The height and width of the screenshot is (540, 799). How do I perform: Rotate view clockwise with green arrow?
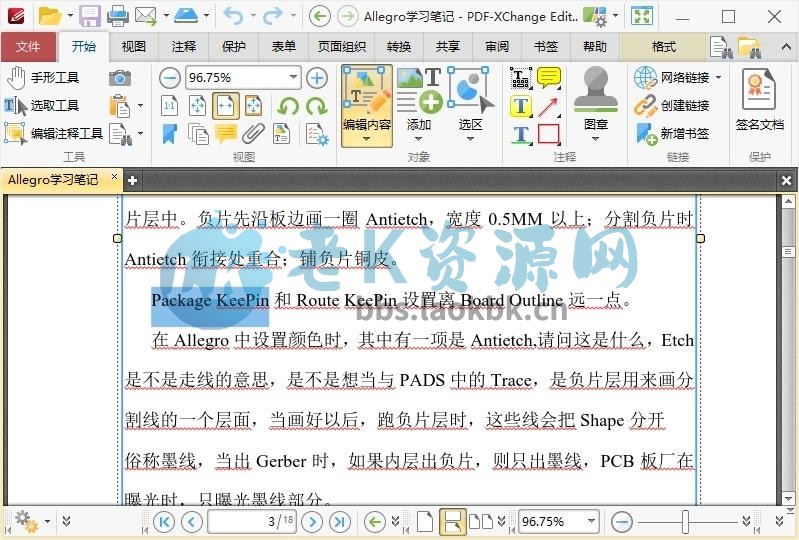point(316,106)
